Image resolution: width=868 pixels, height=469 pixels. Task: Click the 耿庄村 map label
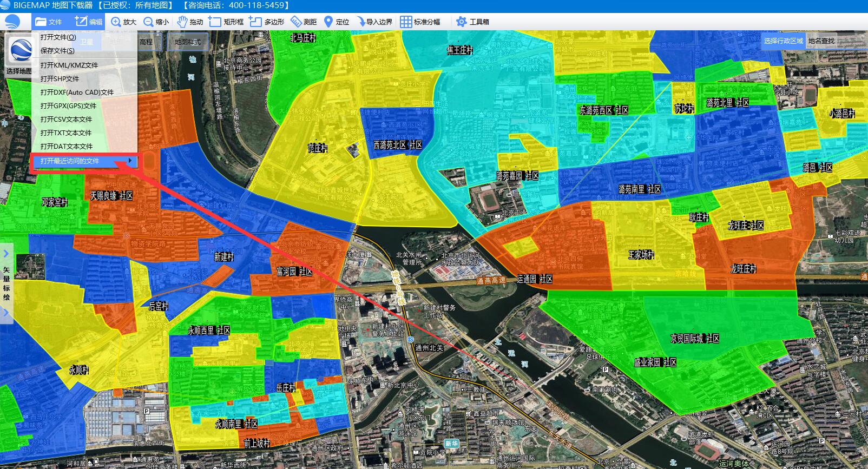tap(699, 217)
